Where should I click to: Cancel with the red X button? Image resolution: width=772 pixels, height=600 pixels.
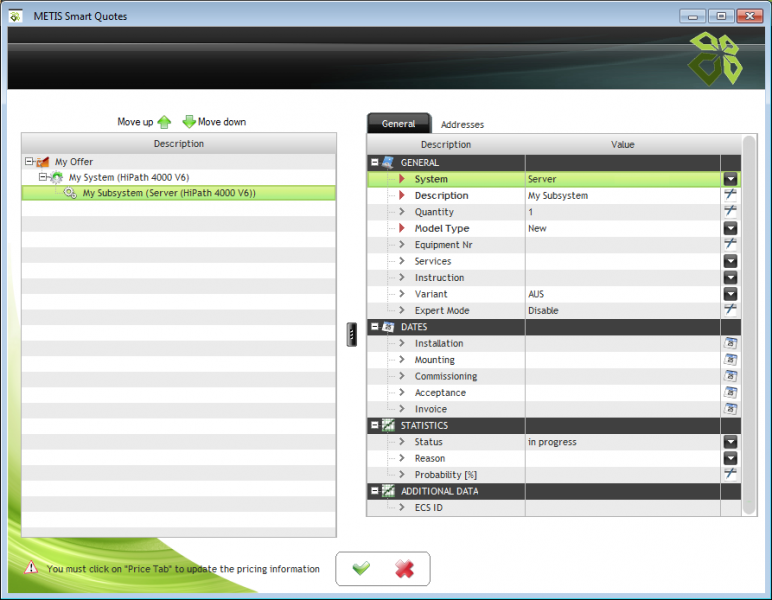404,568
